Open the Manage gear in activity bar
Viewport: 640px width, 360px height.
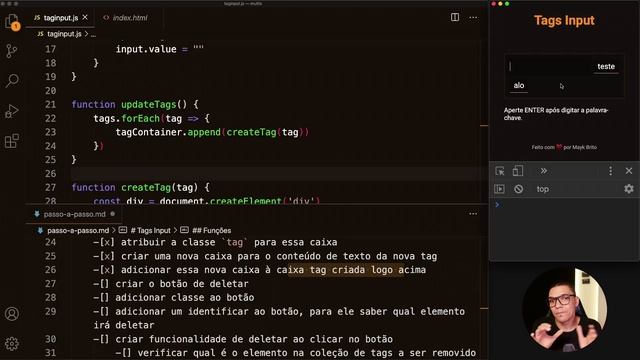[x=12, y=344]
